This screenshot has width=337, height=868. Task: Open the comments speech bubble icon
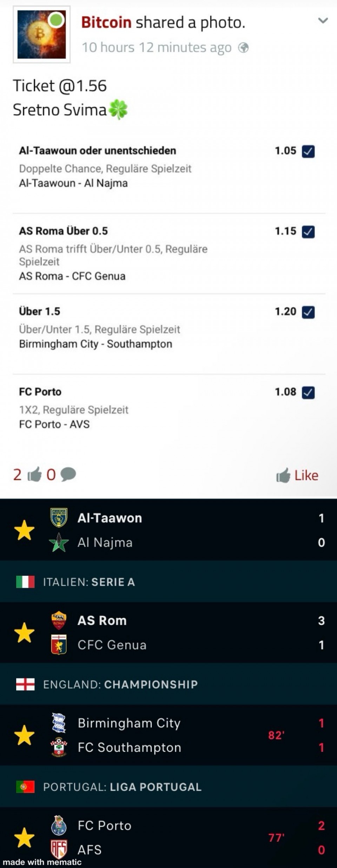(x=68, y=475)
